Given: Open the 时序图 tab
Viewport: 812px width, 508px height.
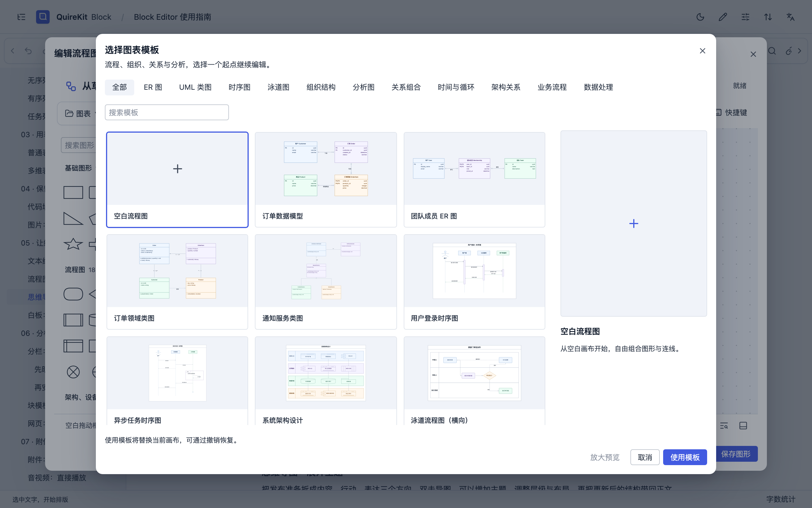Looking at the screenshot, I should [239, 87].
